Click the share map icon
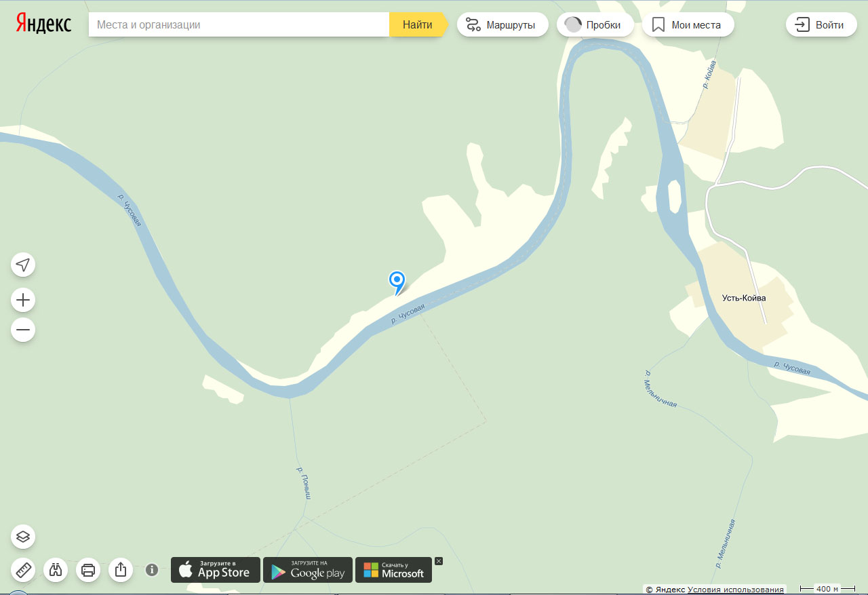 pos(121,569)
